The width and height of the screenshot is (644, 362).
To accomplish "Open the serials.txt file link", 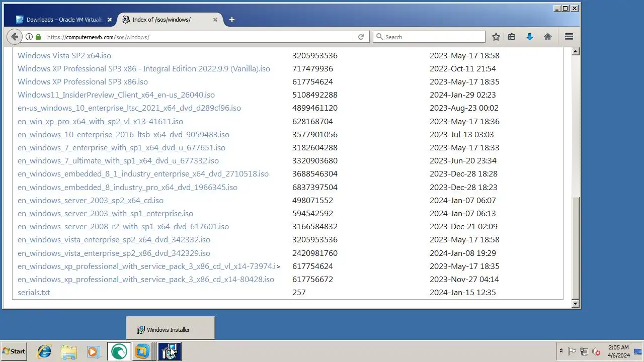I will [34, 293].
